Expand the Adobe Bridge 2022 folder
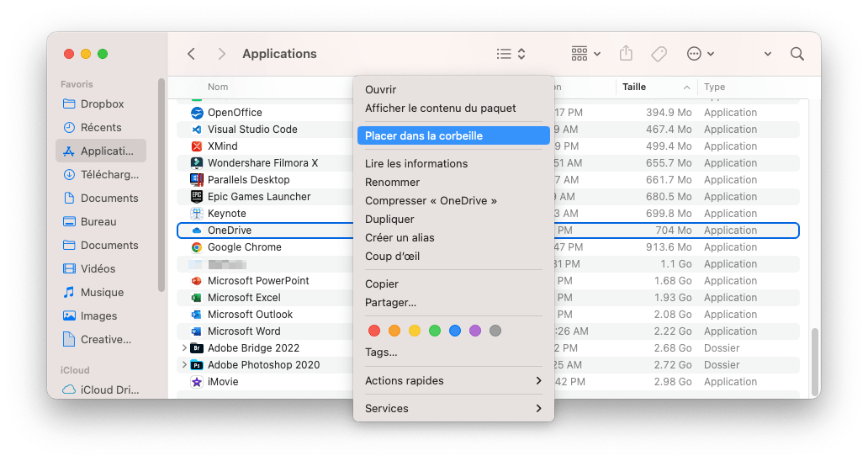The image size is (868, 461). [x=184, y=348]
